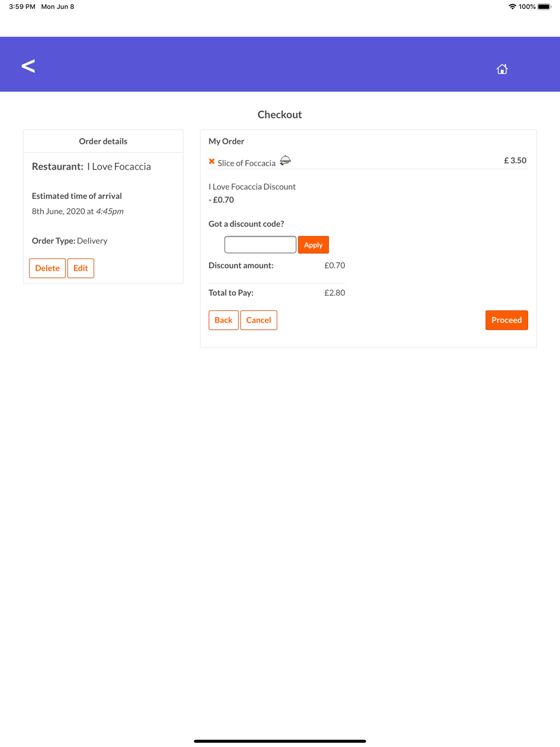Delete the order details
Screen dimensions: 560x747
coord(47,268)
